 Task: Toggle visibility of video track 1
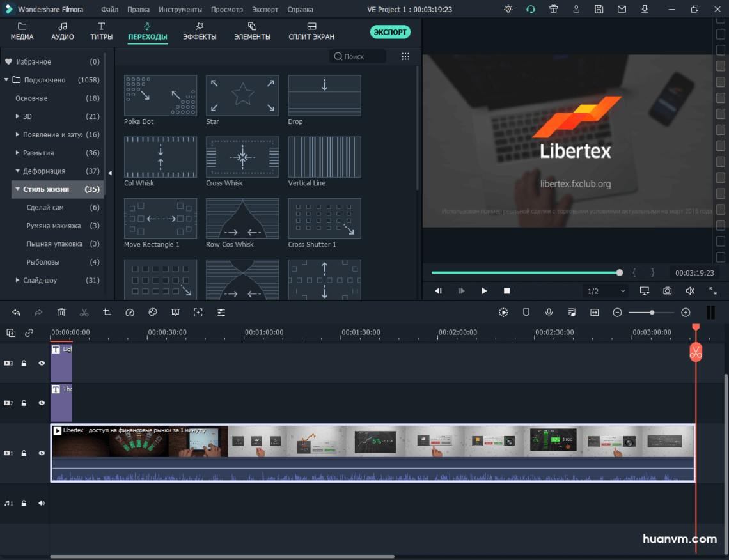coord(42,453)
